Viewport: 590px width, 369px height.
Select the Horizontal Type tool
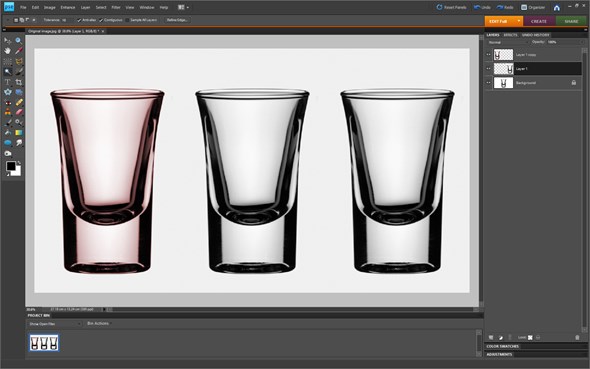[8, 82]
